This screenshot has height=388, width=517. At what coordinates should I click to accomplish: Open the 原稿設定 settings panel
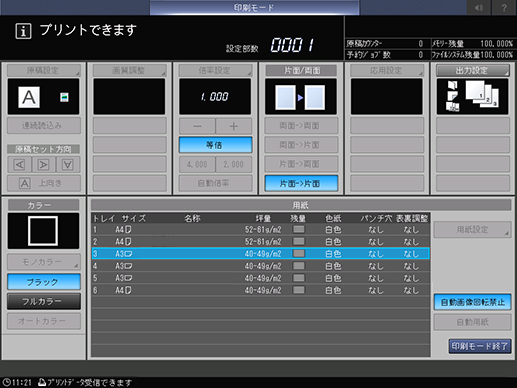44,71
